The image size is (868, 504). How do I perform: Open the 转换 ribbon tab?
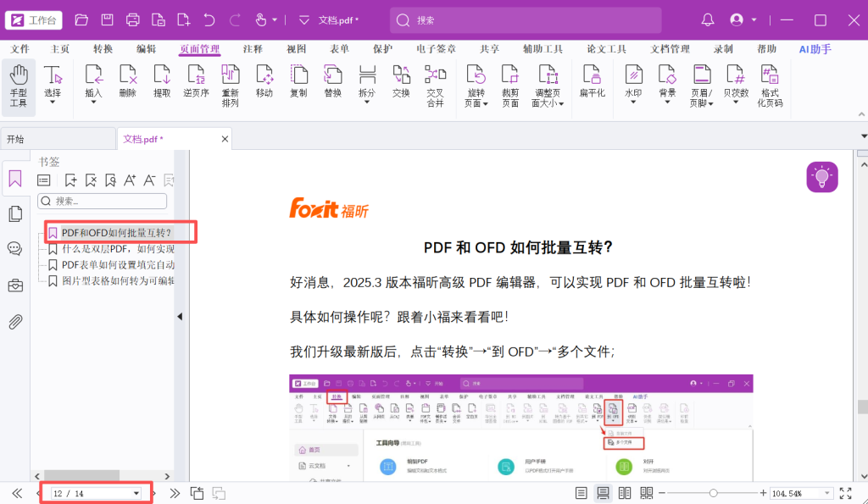click(103, 49)
